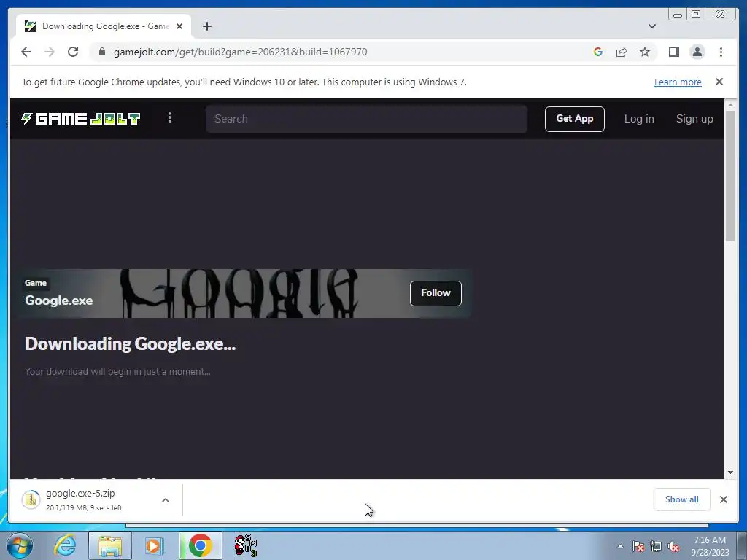747x560 pixels.
Task: Click the Google icon in address bar
Action: [x=598, y=52]
